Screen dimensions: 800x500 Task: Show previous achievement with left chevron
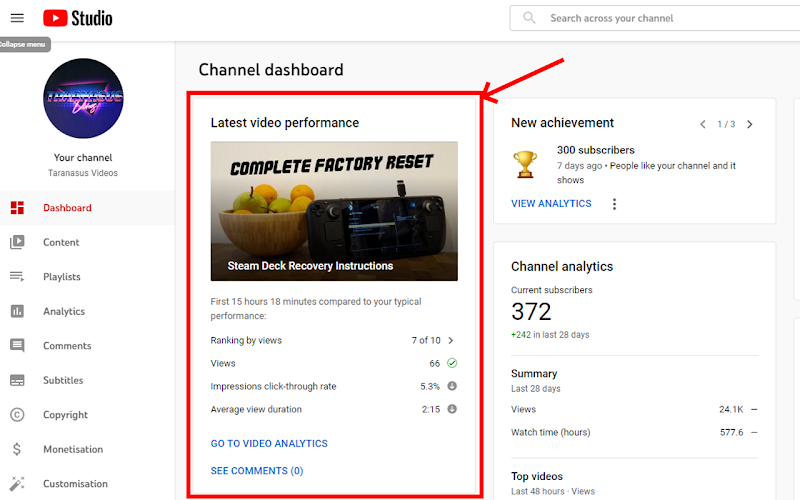click(703, 124)
